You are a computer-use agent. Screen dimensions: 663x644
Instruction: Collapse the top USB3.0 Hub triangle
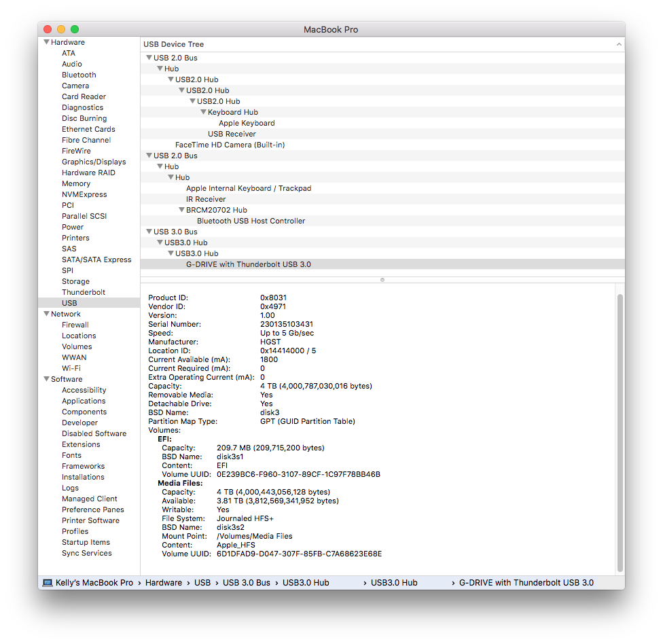coord(160,243)
